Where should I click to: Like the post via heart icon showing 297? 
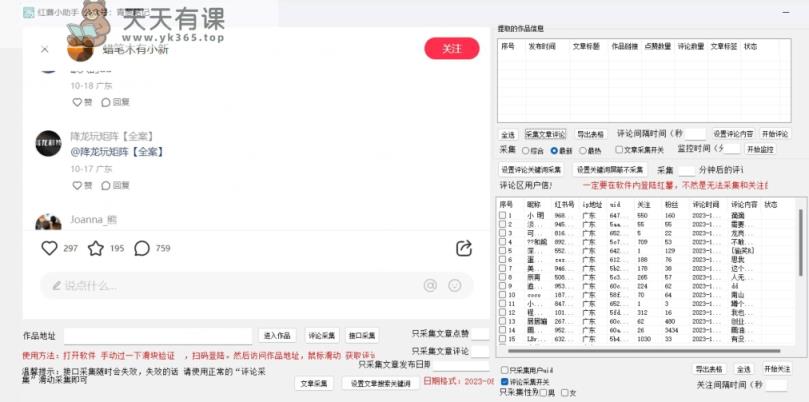pos(50,248)
